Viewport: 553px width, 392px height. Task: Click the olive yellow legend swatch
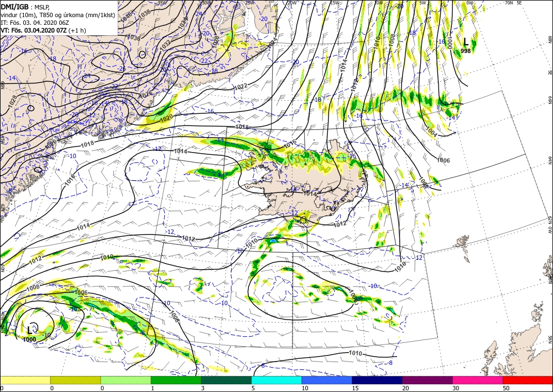[75, 380]
